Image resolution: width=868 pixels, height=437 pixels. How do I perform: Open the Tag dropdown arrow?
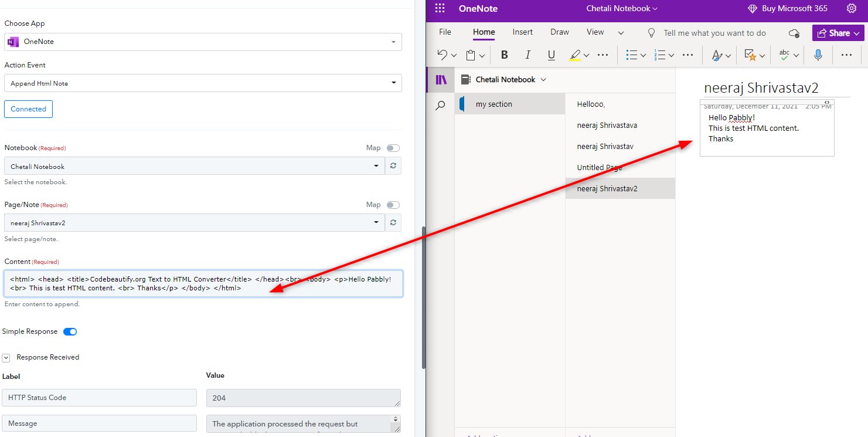762,56
